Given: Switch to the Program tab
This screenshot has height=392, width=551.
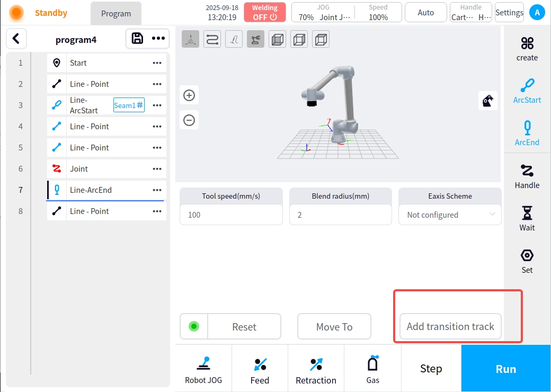Looking at the screenshot, I should [x=116, y=14].
